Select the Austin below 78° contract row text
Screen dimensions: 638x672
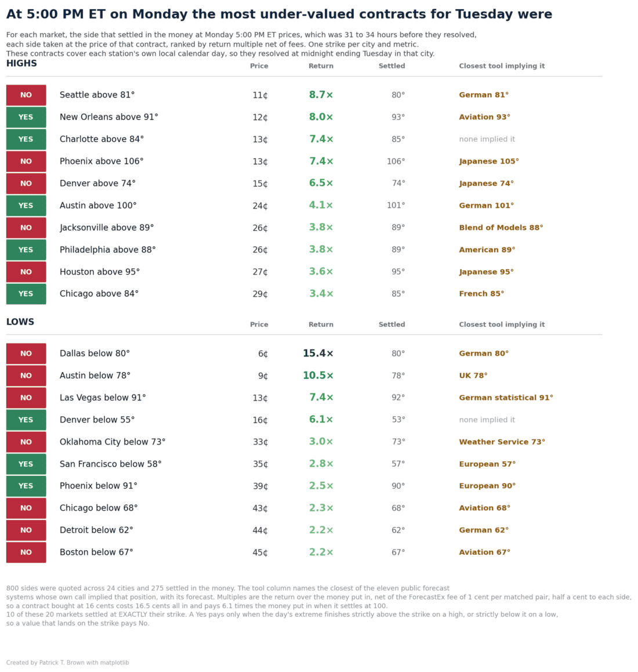pos(95,375)
